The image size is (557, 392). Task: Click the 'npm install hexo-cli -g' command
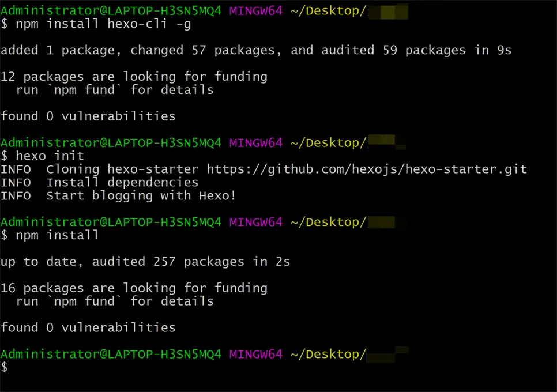tap(103, 24)
